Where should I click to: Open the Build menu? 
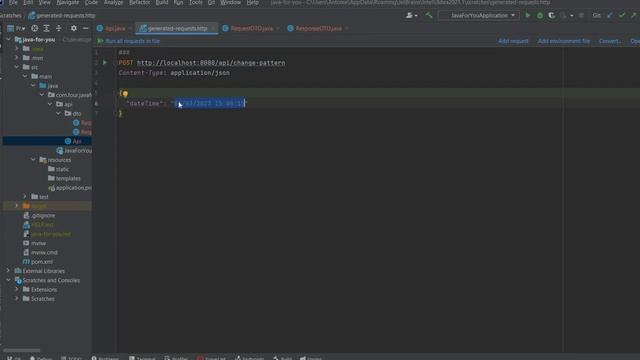point(162,2)
